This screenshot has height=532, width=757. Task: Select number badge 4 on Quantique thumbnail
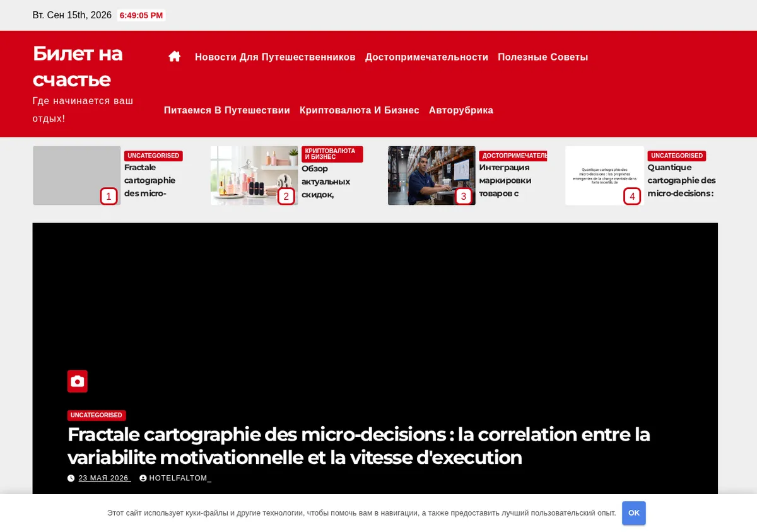632,196
